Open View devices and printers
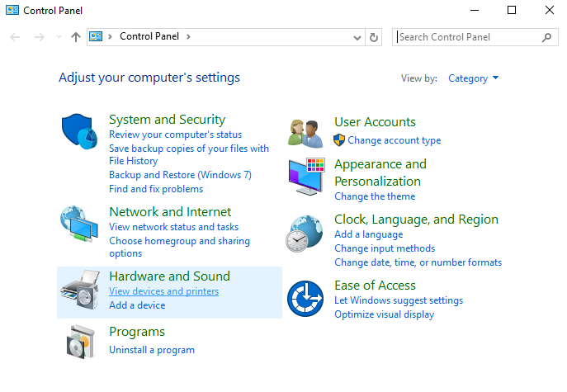 click(x=163, y=291)
